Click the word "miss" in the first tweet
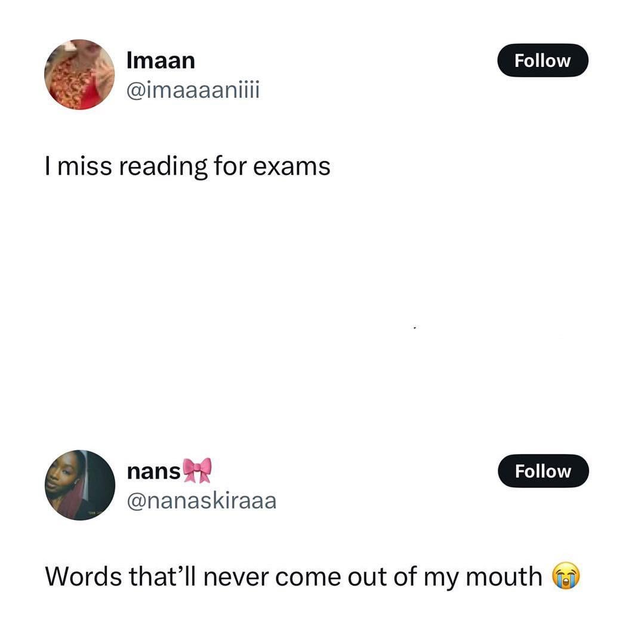 [85, 167]
